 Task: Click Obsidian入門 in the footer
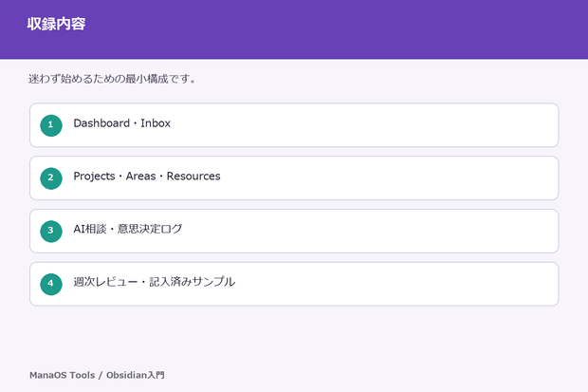(x=136, y=375)
